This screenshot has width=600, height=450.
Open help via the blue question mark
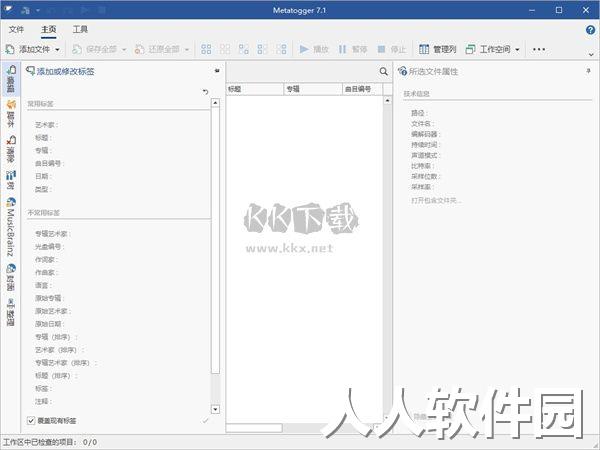tap(590, 29)
